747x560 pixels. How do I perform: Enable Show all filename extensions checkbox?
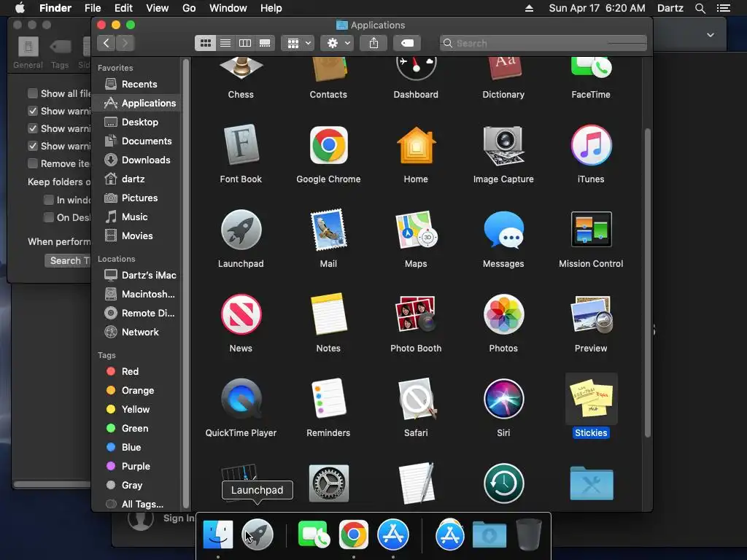(x=32, y=93)
